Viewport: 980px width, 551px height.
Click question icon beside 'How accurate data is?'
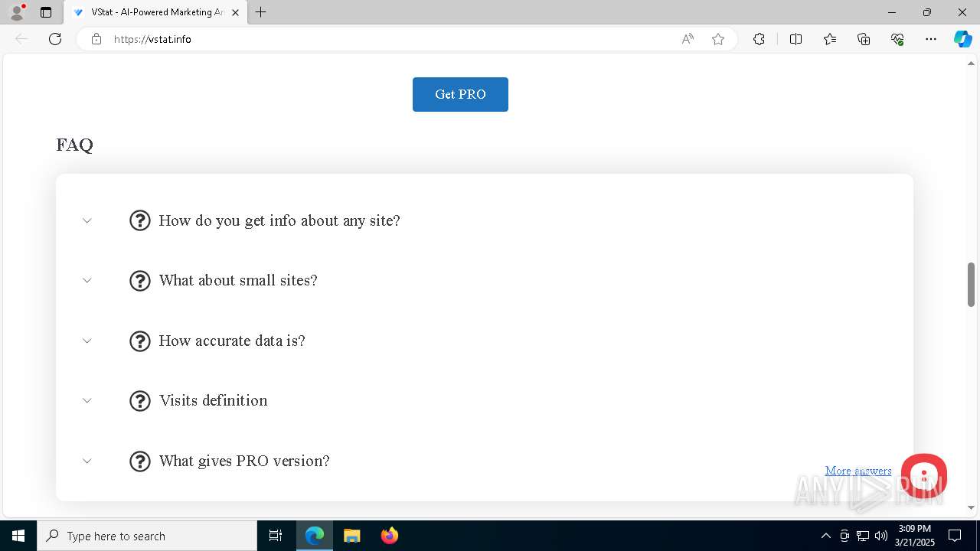pyautogui.click(x=140, y=341)
